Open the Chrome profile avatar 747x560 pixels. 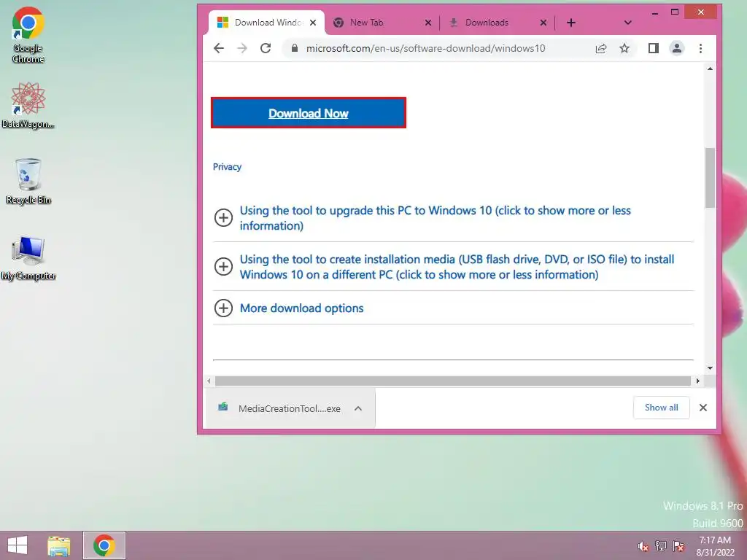pos(676,48)
